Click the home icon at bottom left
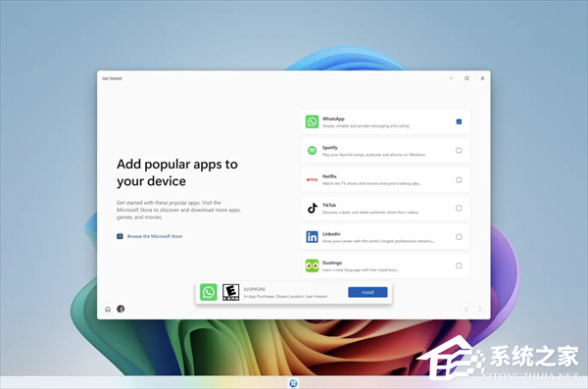588x389 pixels. click(x=108, y=309)
